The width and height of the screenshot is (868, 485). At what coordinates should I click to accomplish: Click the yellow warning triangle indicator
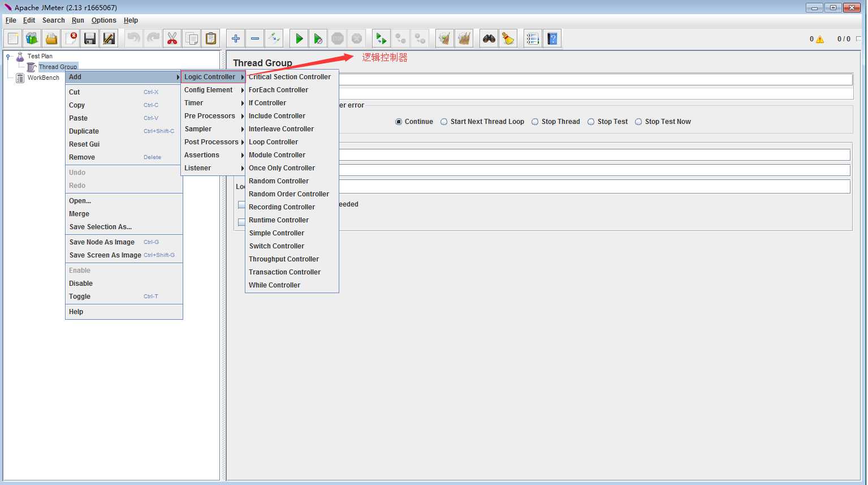click(x=820, y=39)
